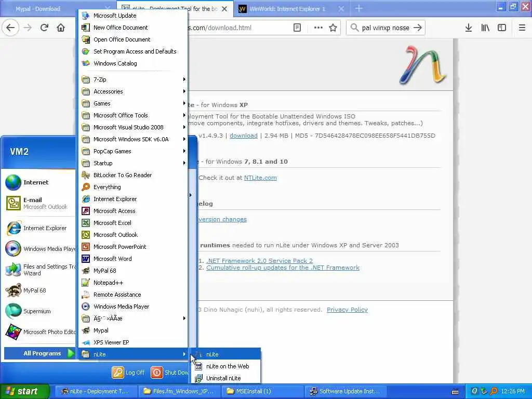Screen dimensions: 532x399
Task: Choose Uninstall nLite in submenu
Action: click(226, 378)
